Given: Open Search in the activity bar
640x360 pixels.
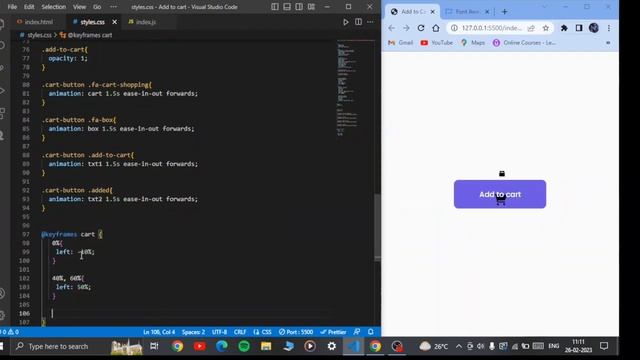Looking at the screenshot, I should 3,45.
